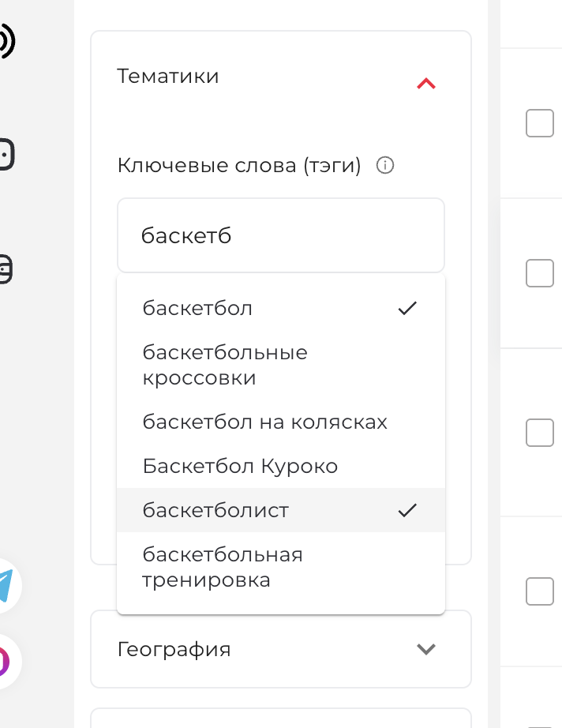Image resolution: width=562 pixels, height=728 pixels.
Task: Click the masked face sidebar icon
Action: tap(6, 268)
